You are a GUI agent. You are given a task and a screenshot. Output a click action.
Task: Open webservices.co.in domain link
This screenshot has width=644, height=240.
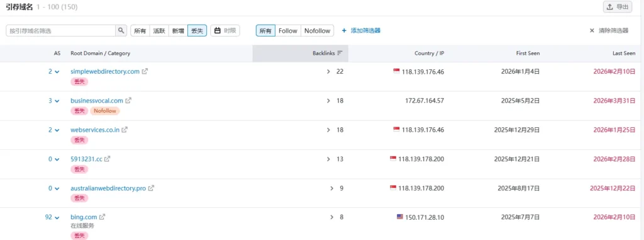click(96, 130)
